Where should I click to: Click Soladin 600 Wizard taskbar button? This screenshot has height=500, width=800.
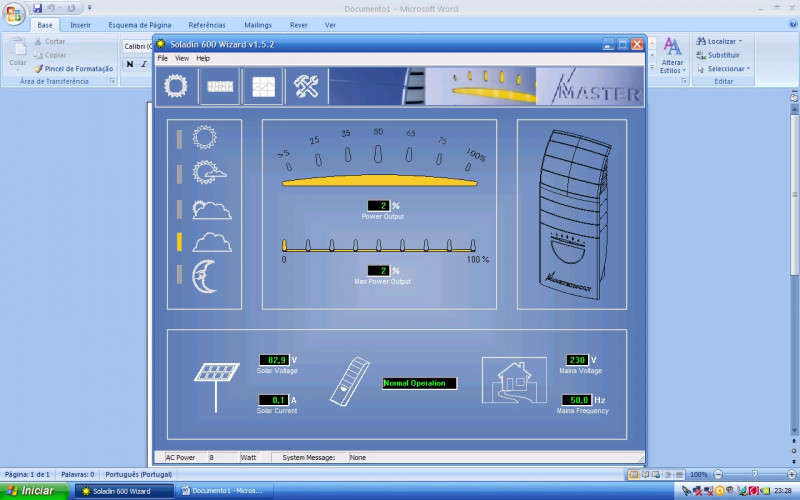[x=124, y=491]
